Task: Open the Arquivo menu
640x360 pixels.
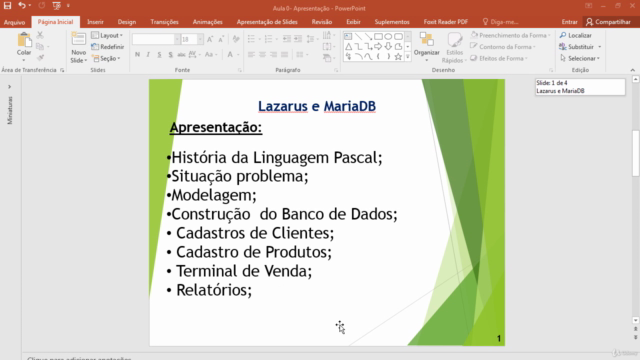Action: pos(14,22)
